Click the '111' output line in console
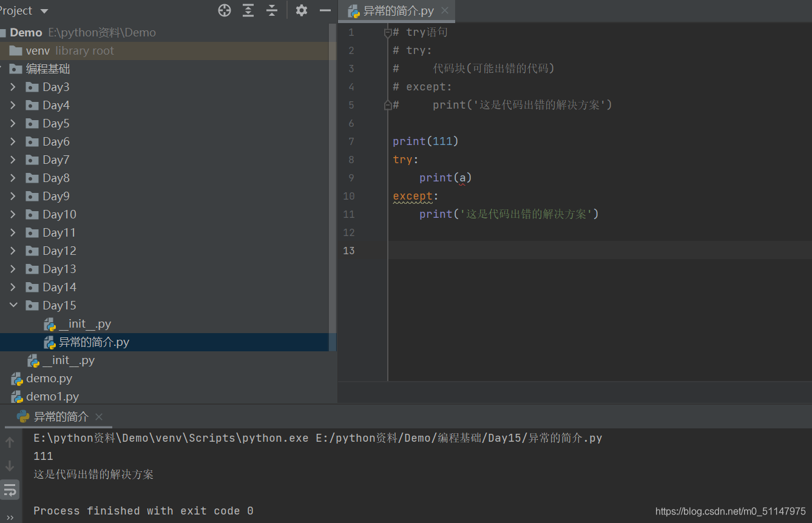This screenshot has height=523, width=812. [43, 456]
